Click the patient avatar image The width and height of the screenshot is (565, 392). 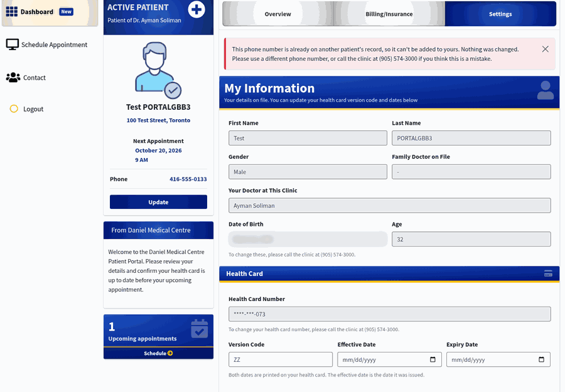158,70
